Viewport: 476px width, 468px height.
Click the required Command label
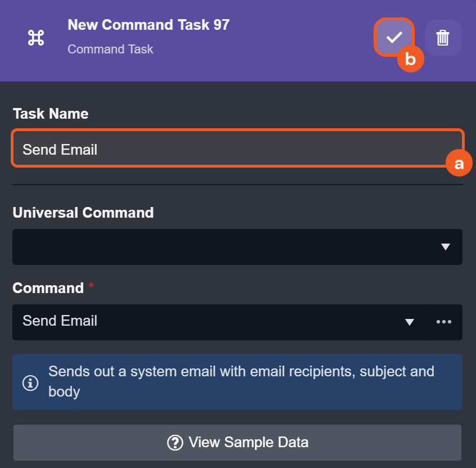(48, 288)
